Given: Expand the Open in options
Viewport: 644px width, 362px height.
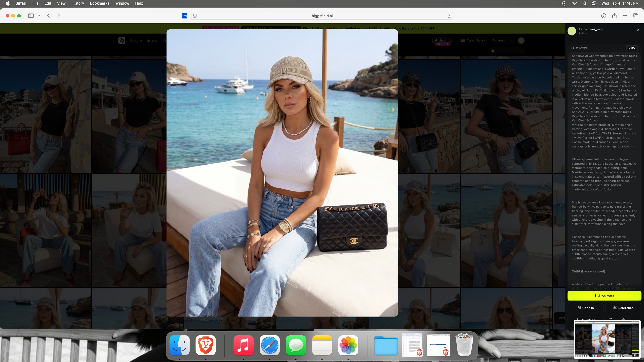Looking at the screenshot, I should click(585, 308).
